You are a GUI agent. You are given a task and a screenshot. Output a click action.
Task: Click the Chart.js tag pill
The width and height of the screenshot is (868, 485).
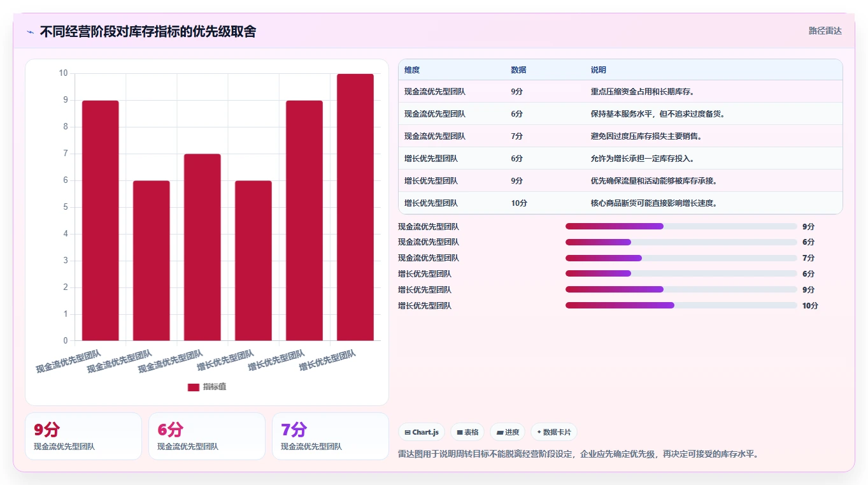[x=422, y=432]
